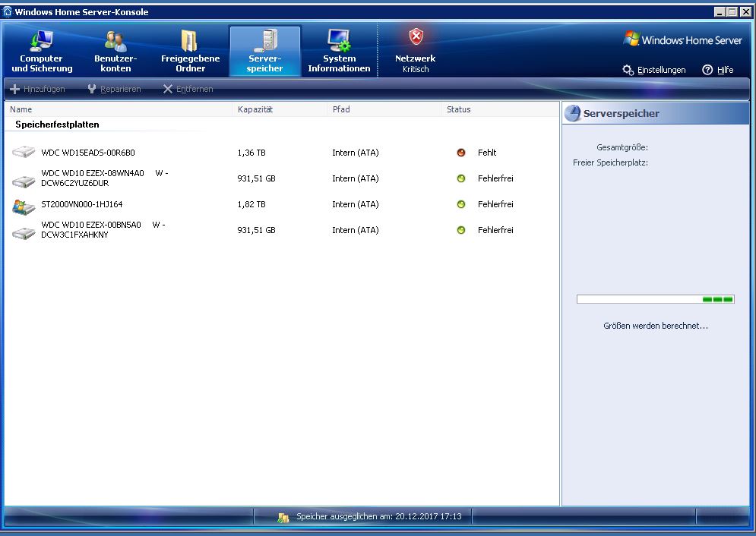This screenshot has width=756, height=536.
Task: Click the Hinzufügen toolbar button
Action: click(x=37, y=89)
